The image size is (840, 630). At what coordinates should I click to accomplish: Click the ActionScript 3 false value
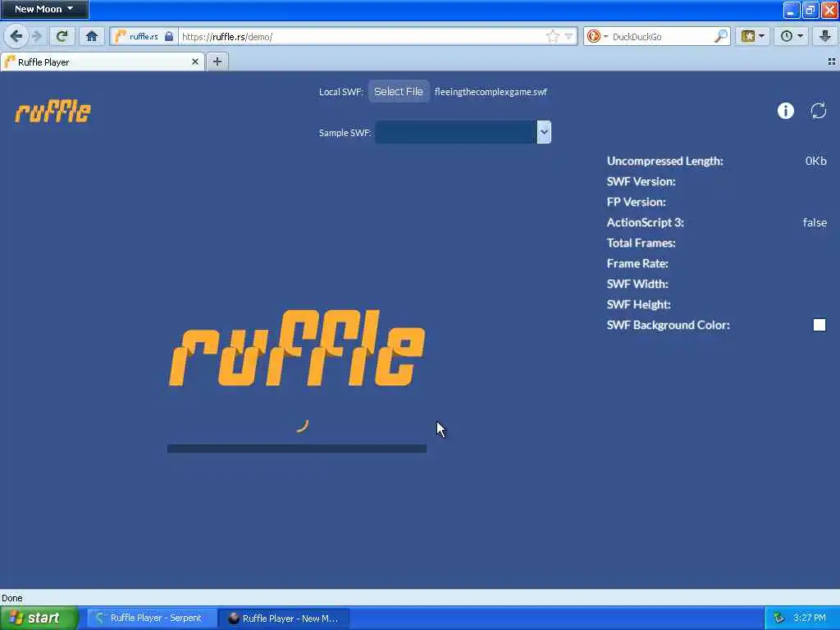[815, 222]
